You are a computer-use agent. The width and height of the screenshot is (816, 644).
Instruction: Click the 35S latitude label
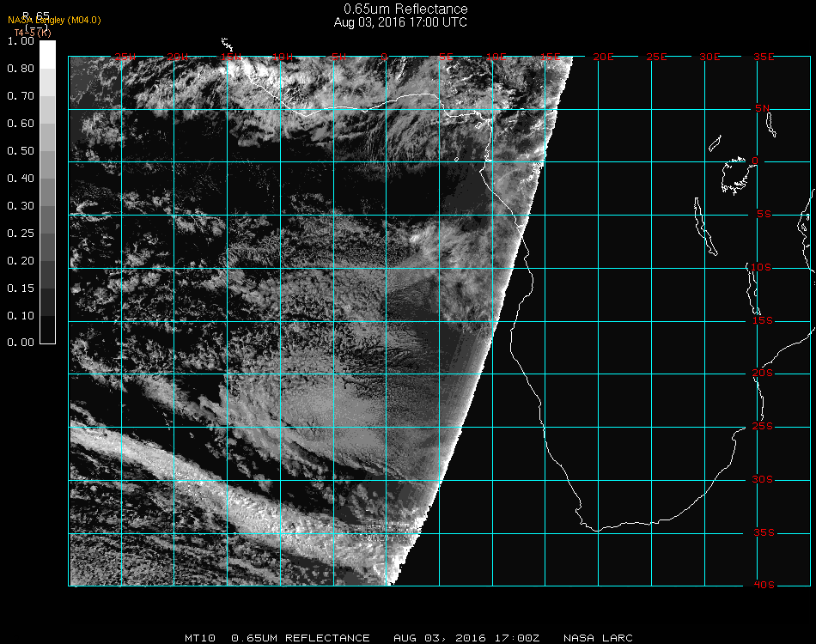tap(764, 532)
